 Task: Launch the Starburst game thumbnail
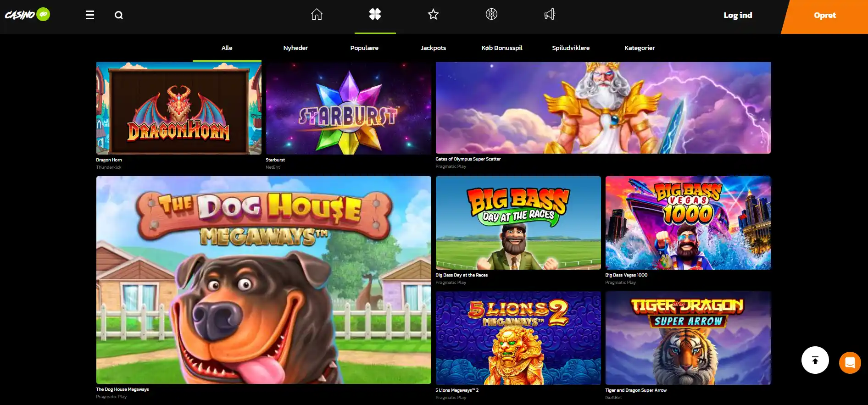(x=349, y=108)
